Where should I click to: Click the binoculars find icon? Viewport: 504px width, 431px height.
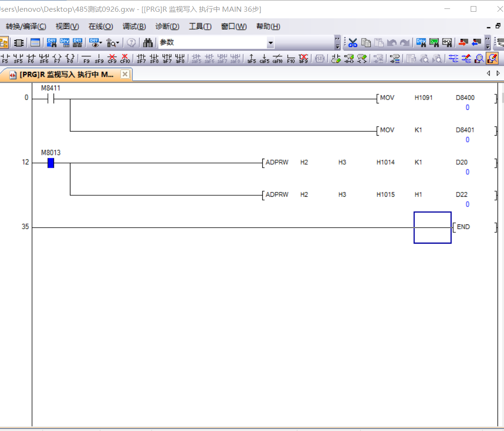[148, 43]
